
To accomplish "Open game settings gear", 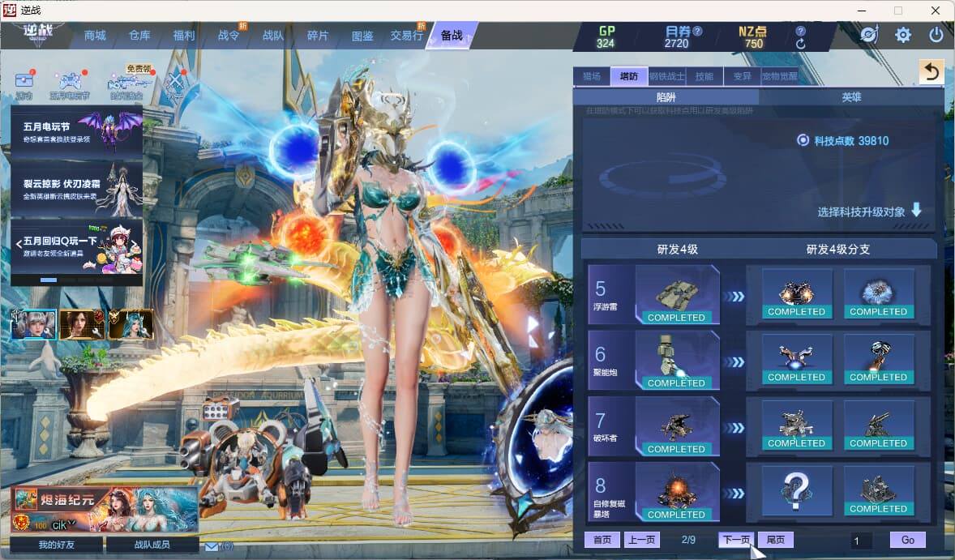I will click(903, 35).
